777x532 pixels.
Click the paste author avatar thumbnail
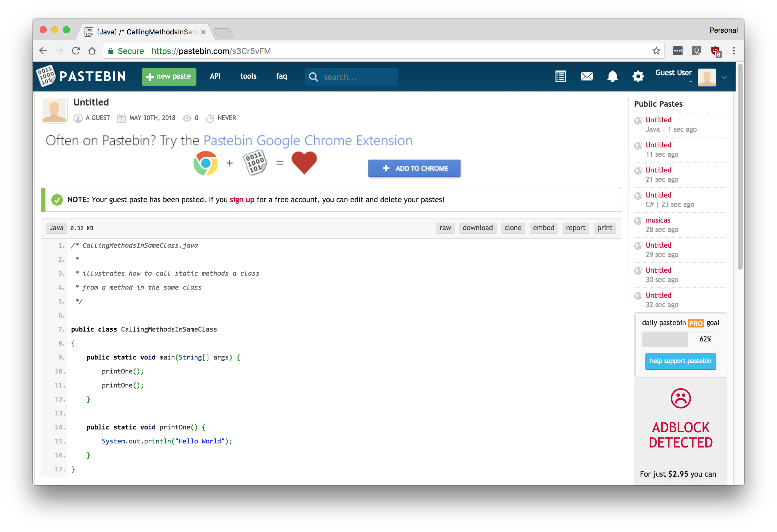click(54, 110)
